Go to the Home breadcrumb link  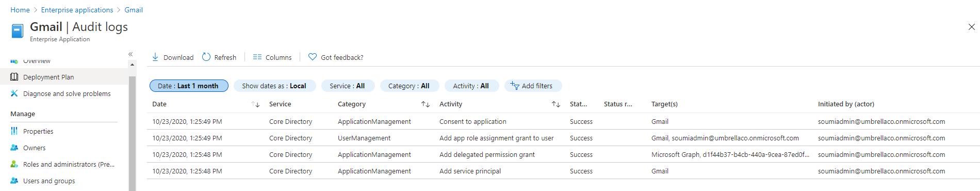tap(20, 10)
